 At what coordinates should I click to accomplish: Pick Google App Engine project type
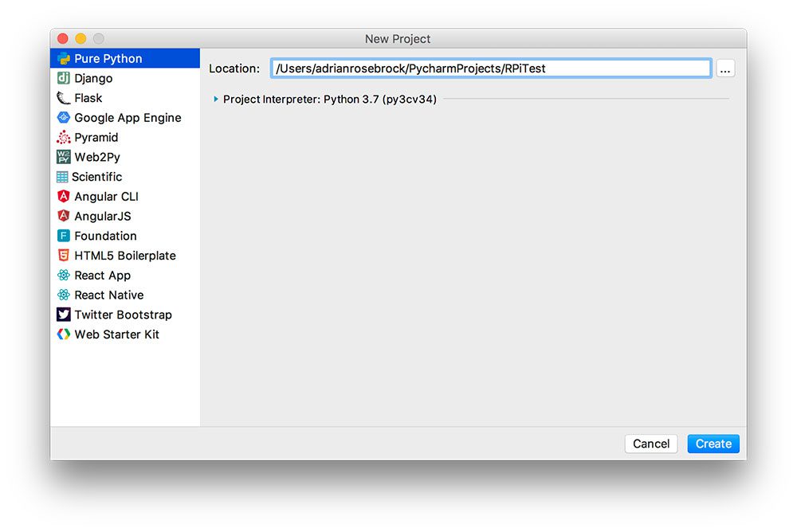pyautogui.click(x=125, y=117)
